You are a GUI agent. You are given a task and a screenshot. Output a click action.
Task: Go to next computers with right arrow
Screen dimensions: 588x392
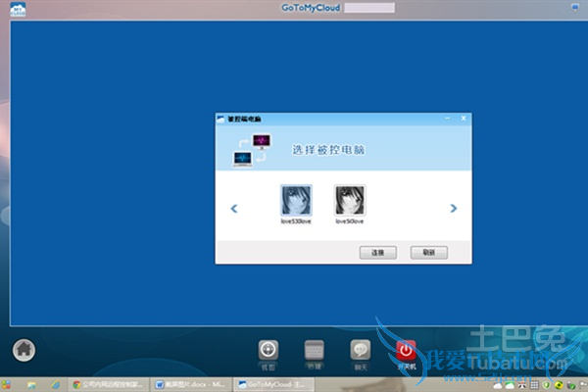click(454, 208)
